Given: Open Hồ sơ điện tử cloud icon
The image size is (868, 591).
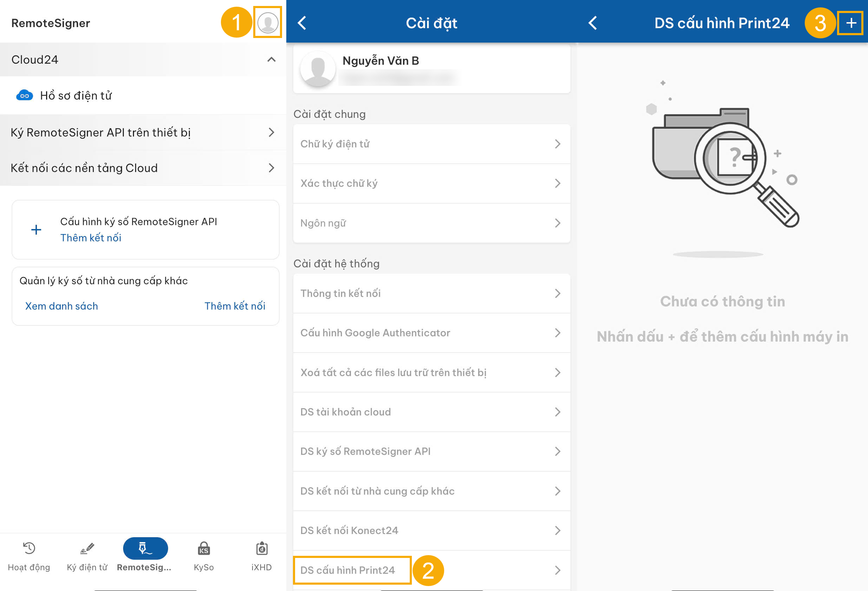Looking at the screenshot, I should 24,96.
